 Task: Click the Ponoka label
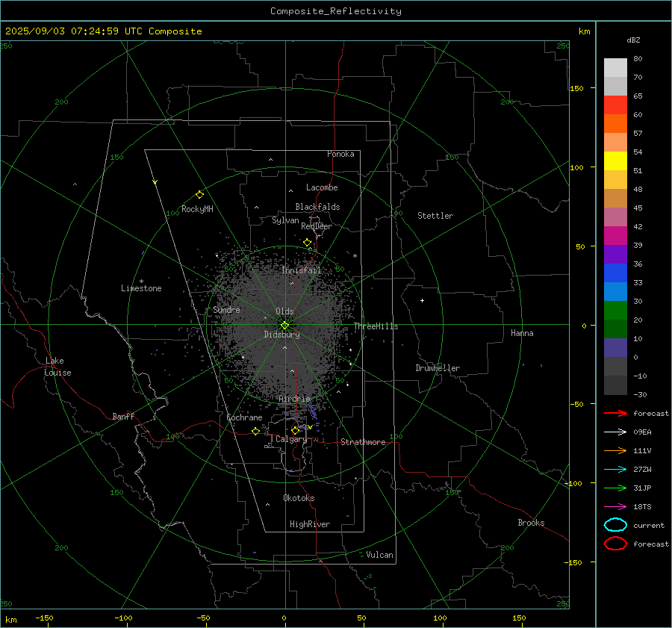340,154
